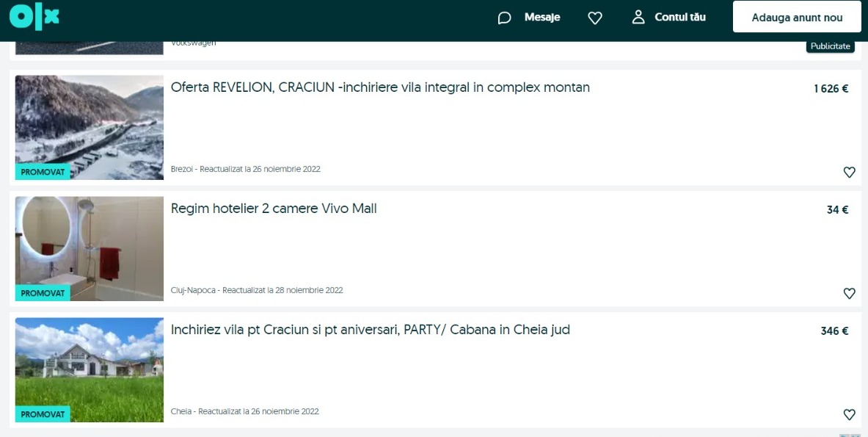Click the heart icon on the Vivo Mall listing
The image size is (868, 437).
pyautogui.click(x=849, y=293)
